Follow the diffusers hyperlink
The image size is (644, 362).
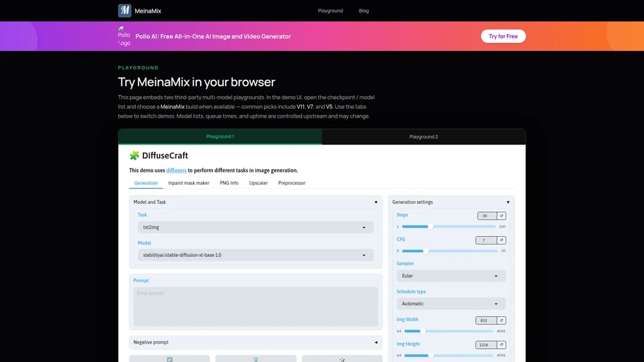click(x=176, y=170)
